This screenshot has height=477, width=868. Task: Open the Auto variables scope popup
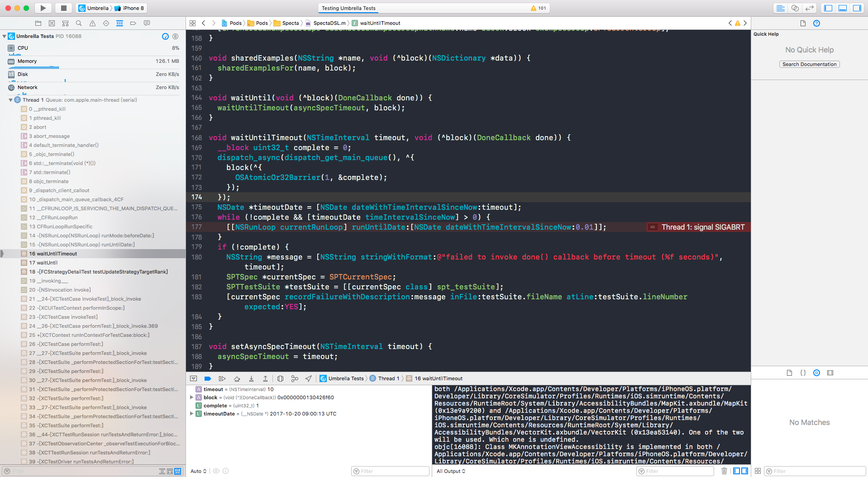[199, 471]
